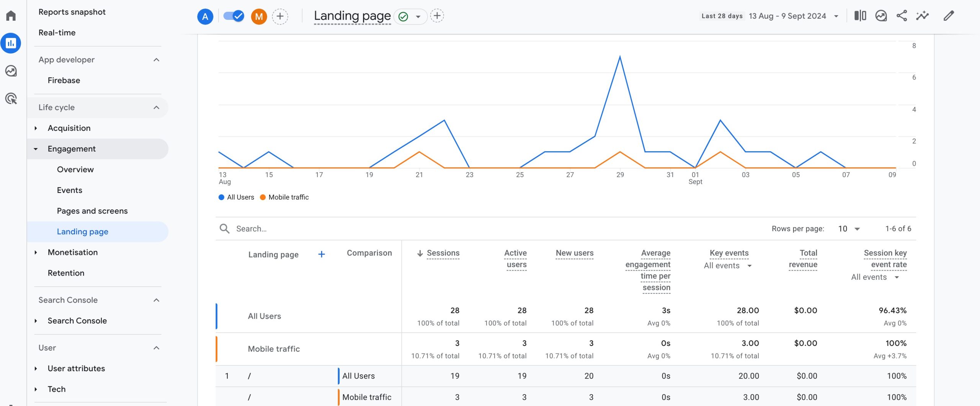
Task: Toggle the comparison panel icon
Action: pos(860,16)
